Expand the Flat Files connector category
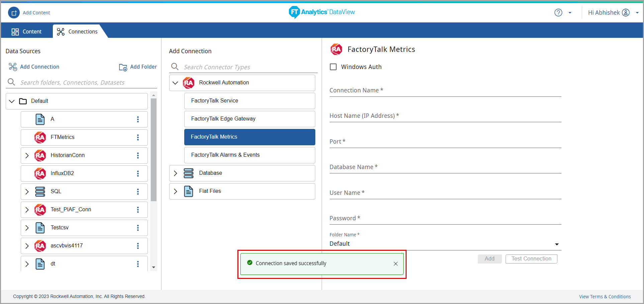Image resolution: width=644 pixels, height=304 pixels. click(176, 191)
